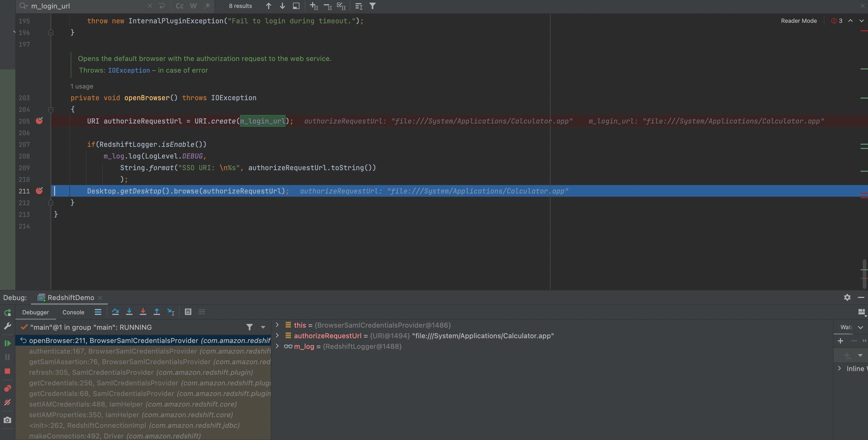The image size is (868, 440).
Task: Enable match case Cc in search bar
Action: tap(180, 6)
